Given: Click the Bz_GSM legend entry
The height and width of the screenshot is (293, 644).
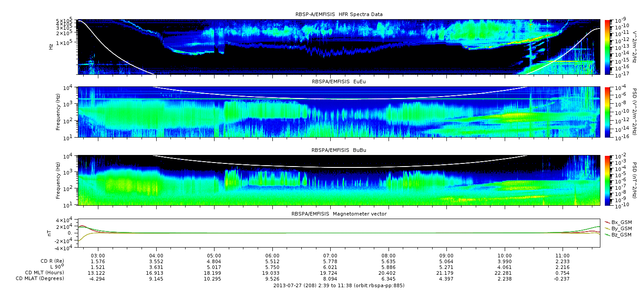Looking at the screenshot, I should click(x=621, y=235).
